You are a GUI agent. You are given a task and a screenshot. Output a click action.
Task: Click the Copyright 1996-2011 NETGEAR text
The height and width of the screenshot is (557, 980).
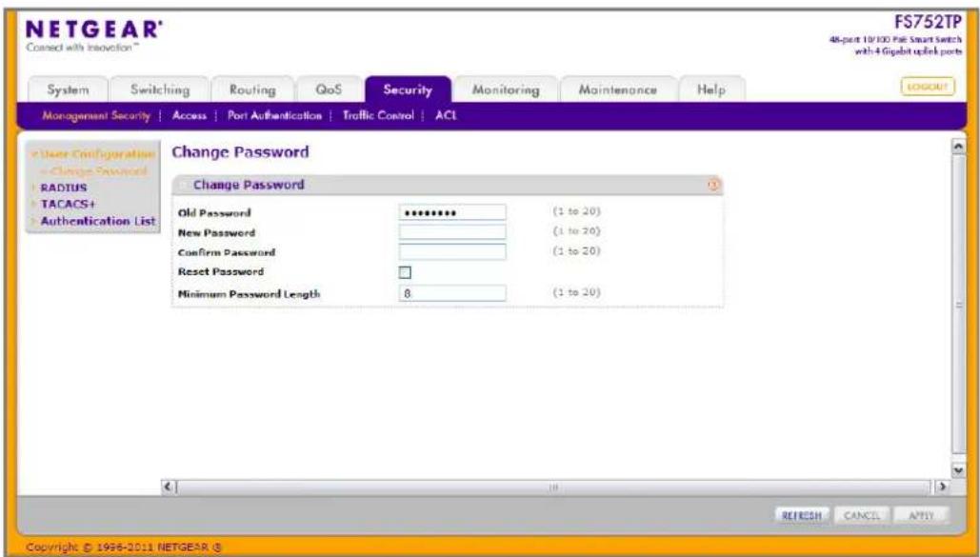[124, 547]
